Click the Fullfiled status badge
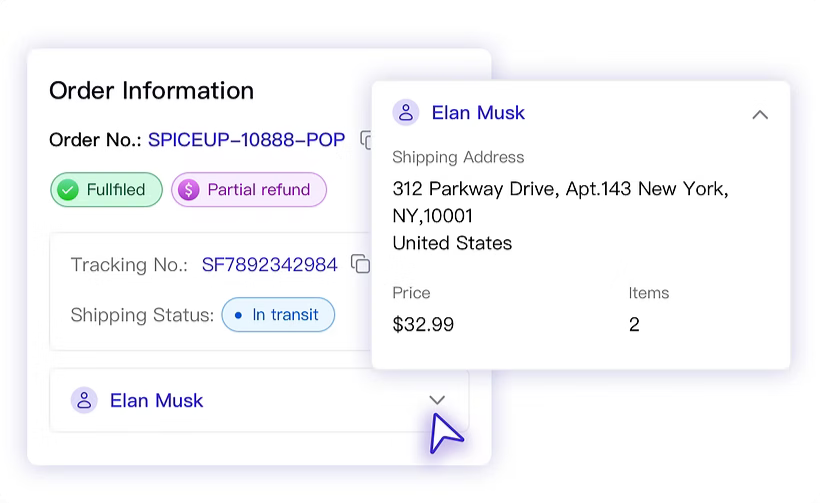820x503 pixels. [x=106, y=190]
